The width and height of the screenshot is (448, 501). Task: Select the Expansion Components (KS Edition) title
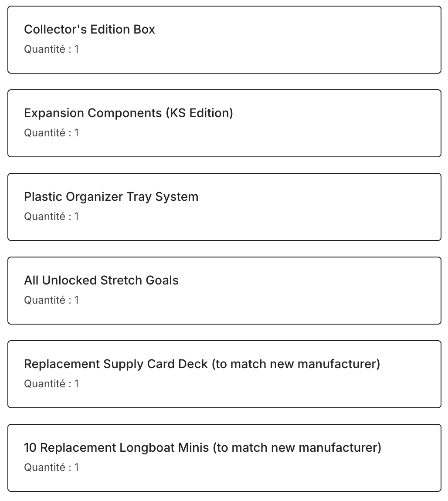click(x=128, y=113)
